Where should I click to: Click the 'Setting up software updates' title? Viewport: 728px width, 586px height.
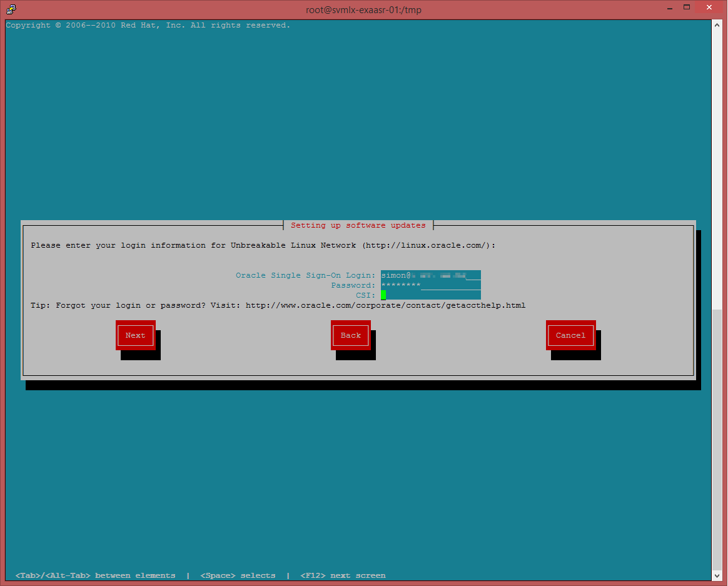click(358, 225)
